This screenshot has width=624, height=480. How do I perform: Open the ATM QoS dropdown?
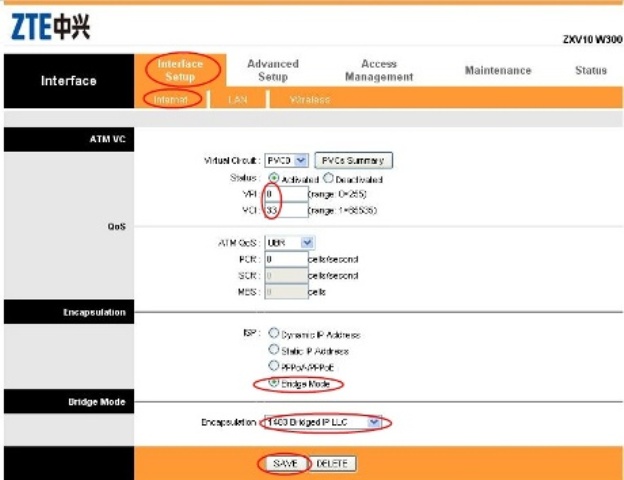(x=289, y=243)
